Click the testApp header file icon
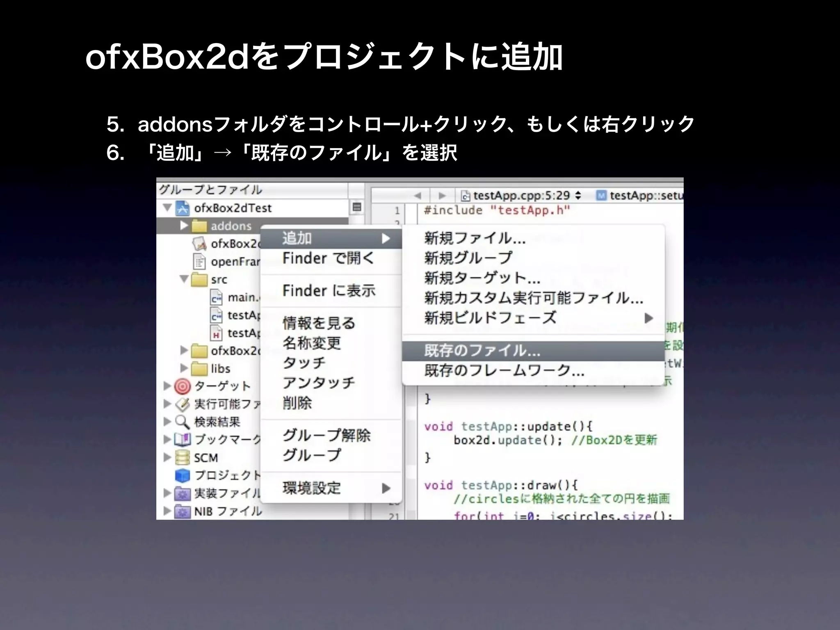840x630 pixels. [x=216, y=333]
